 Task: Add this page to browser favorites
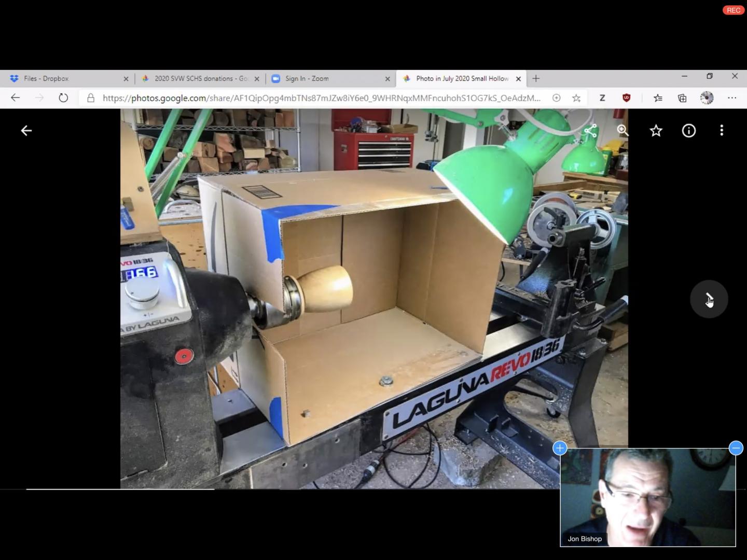pyautogui.click(x=576, y=98)
